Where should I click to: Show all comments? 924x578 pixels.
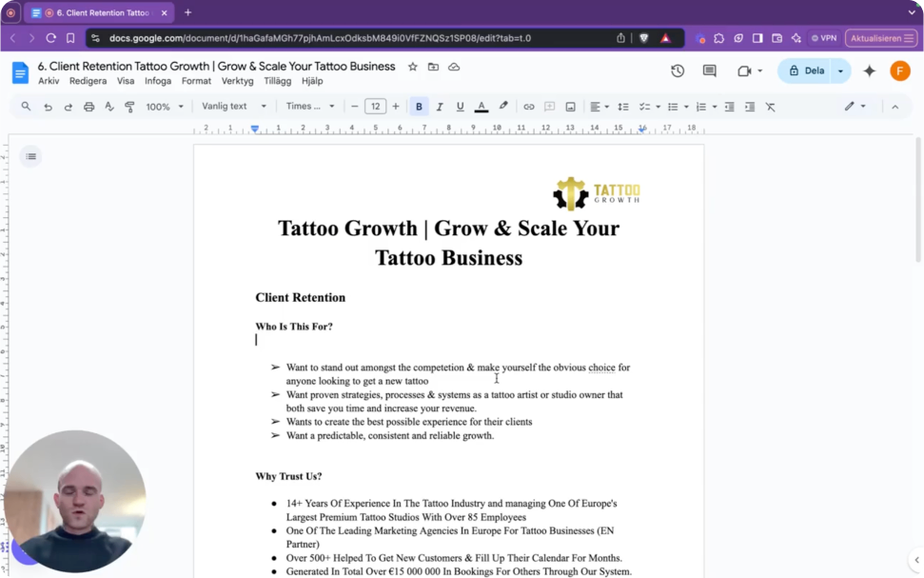click(x=710, y=70)
